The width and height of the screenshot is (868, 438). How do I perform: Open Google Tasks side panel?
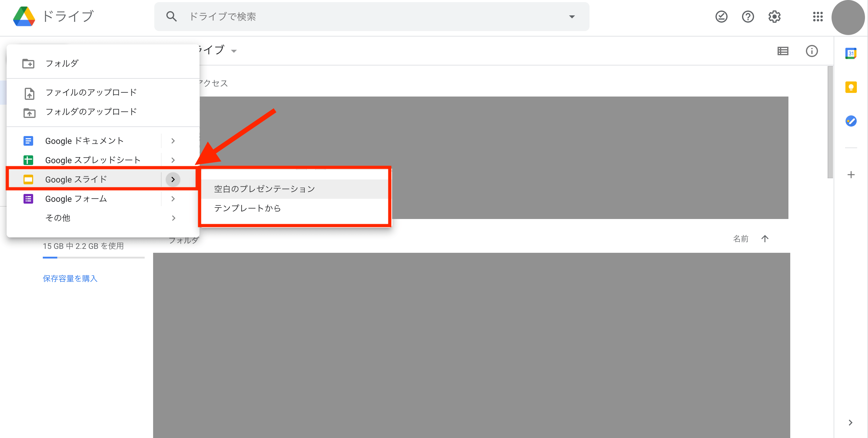pos(851,121)
